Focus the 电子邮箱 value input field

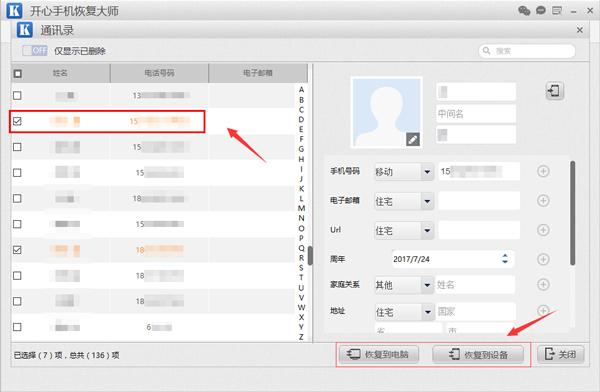click(479, 201)
